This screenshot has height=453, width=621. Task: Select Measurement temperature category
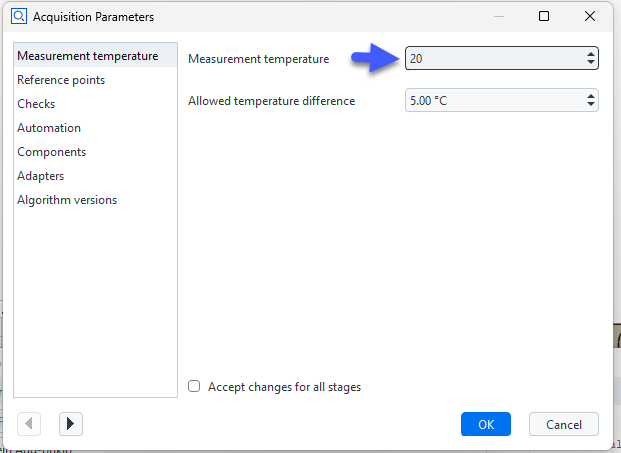coord(87,56)
